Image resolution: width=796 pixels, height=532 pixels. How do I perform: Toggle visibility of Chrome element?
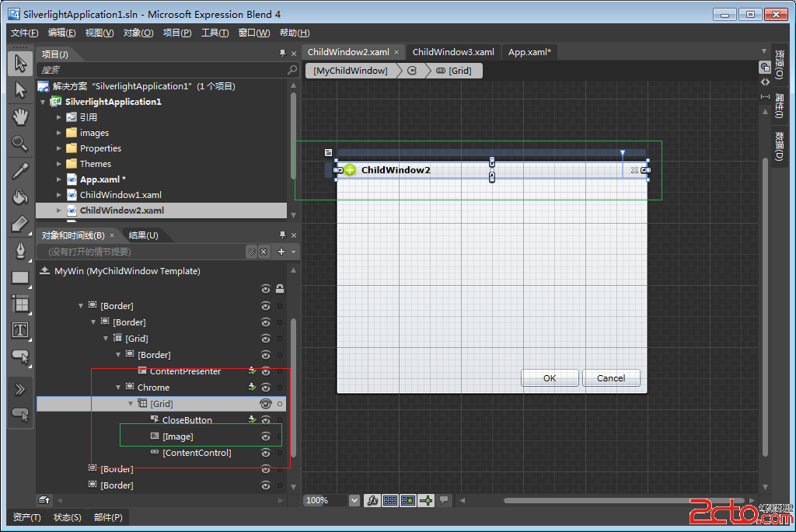pyautogui.click(x=266, y=388)
